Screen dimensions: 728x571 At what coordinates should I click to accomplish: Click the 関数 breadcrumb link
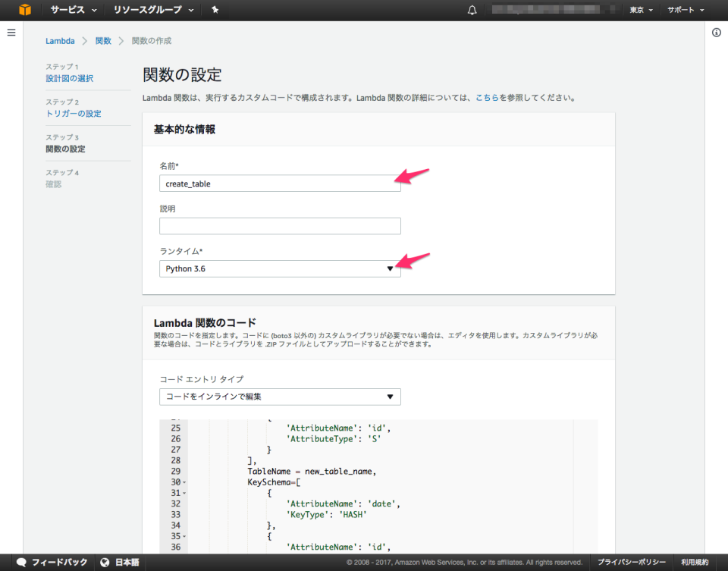[x=103, y=41]
